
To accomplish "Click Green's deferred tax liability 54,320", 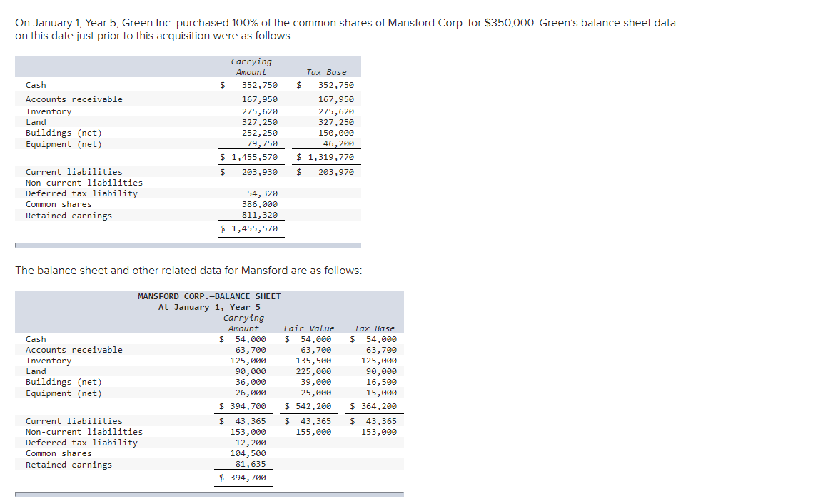I will click(x=262, y=193).
